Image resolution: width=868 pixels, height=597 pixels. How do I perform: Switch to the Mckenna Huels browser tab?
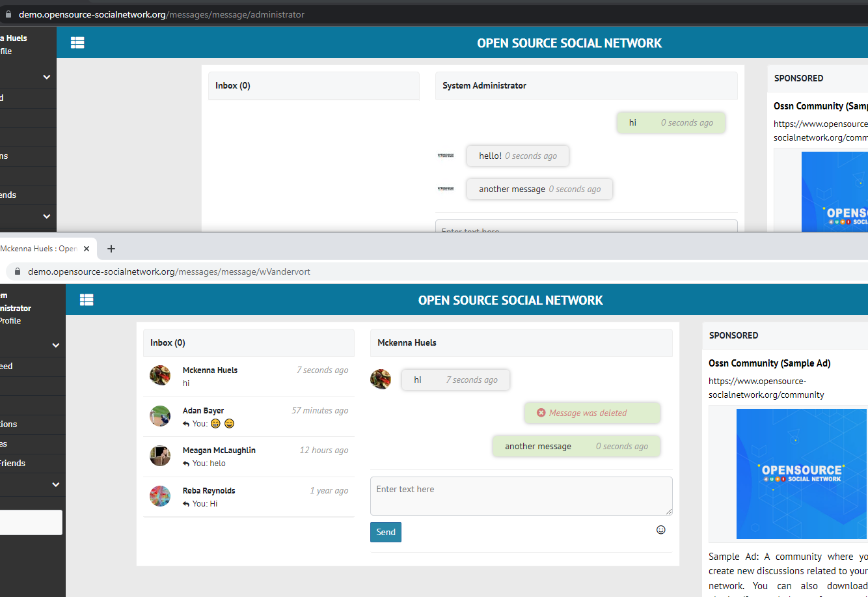[x=39, y=248]
